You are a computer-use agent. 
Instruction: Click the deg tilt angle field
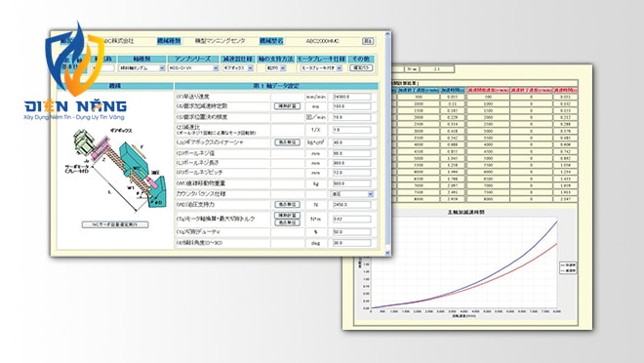tap(351, 243)
